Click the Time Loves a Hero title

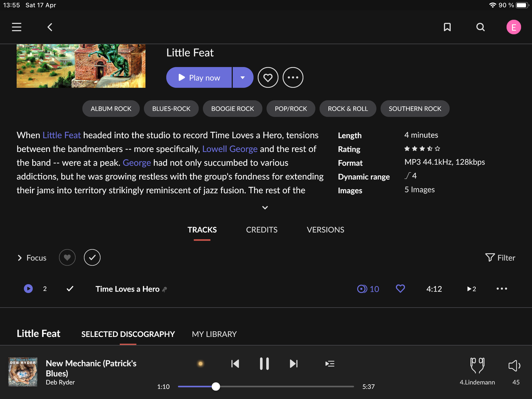(x=127, y=289)
